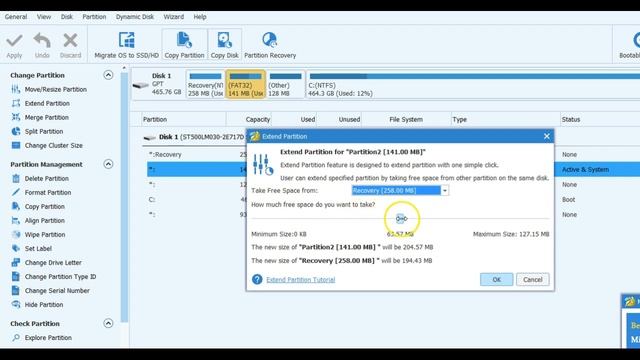Image resolution: width=640 pixels, height=360 pixels.
Task: Collapse the Change Partition section
Action: pyautogui.click(x=108, y=75)
